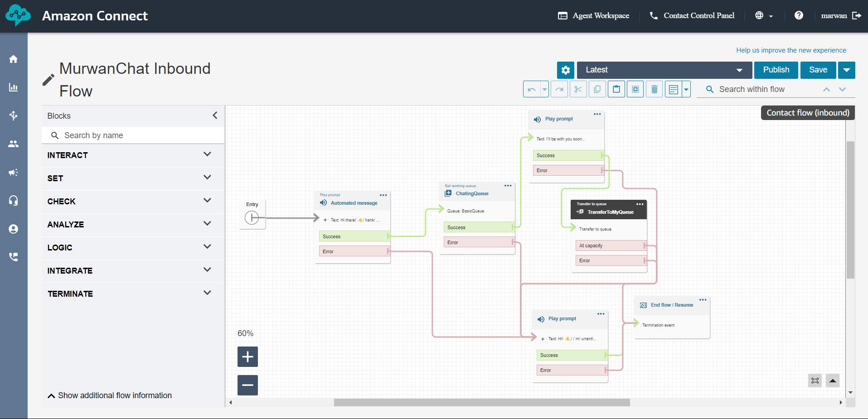Viewport: 868px width, 419px height.
Task: Go to next search result arrow
Action: click(x=842, y=89)
